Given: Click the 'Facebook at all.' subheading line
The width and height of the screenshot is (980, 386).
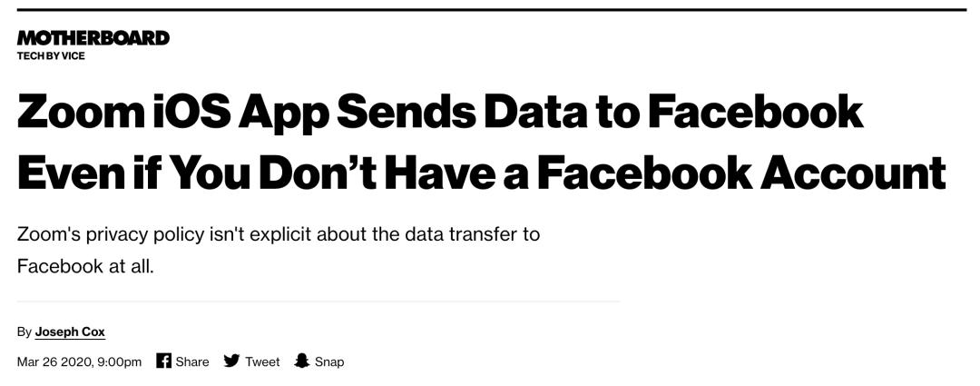Looking at the screenshot, I should click(x=85, y=266).
